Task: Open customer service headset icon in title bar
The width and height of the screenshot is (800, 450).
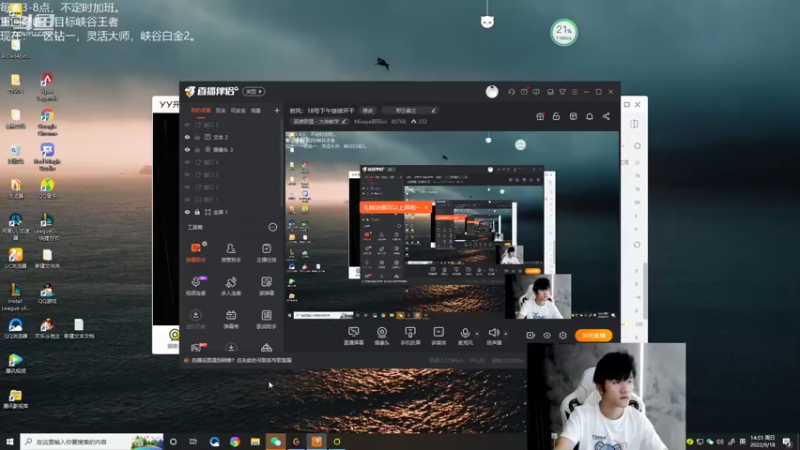Action: point(511,92)
